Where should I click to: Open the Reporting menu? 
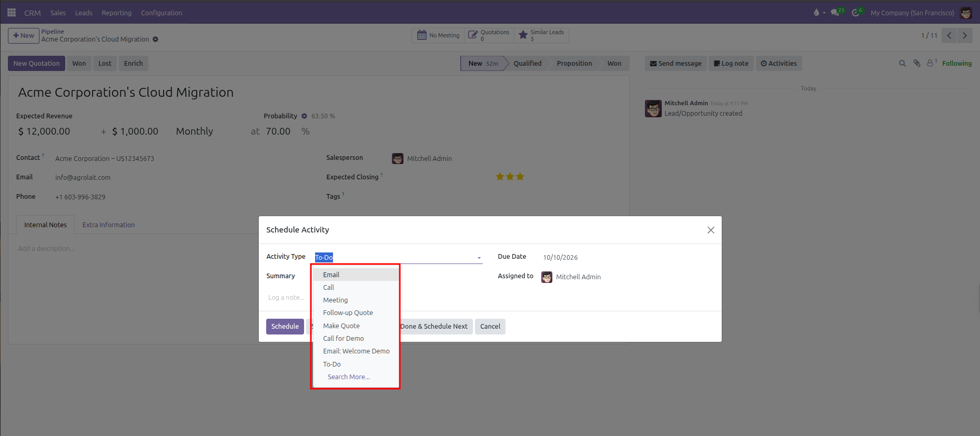(x=116, y=13)
